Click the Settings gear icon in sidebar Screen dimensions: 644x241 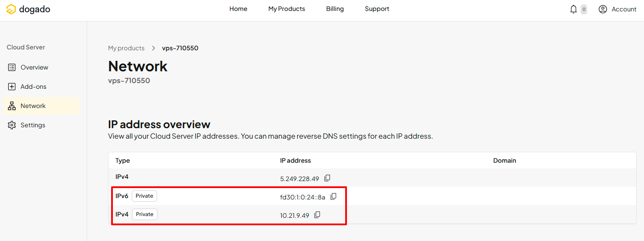(12, 125)
